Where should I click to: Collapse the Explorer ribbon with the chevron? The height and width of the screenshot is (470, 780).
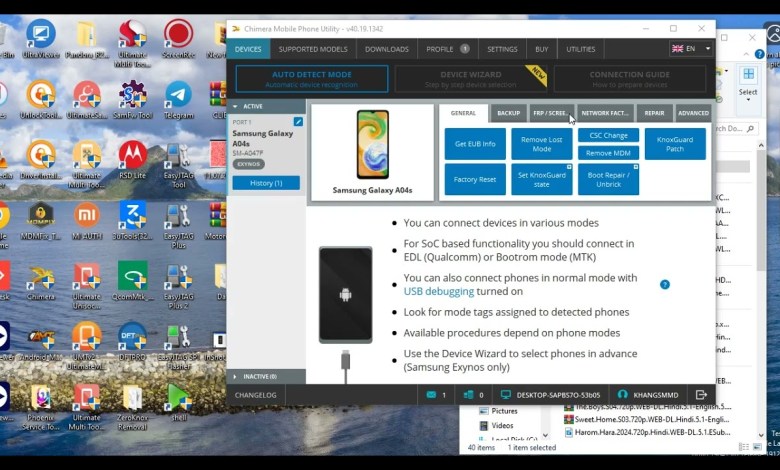pos(746,54)
